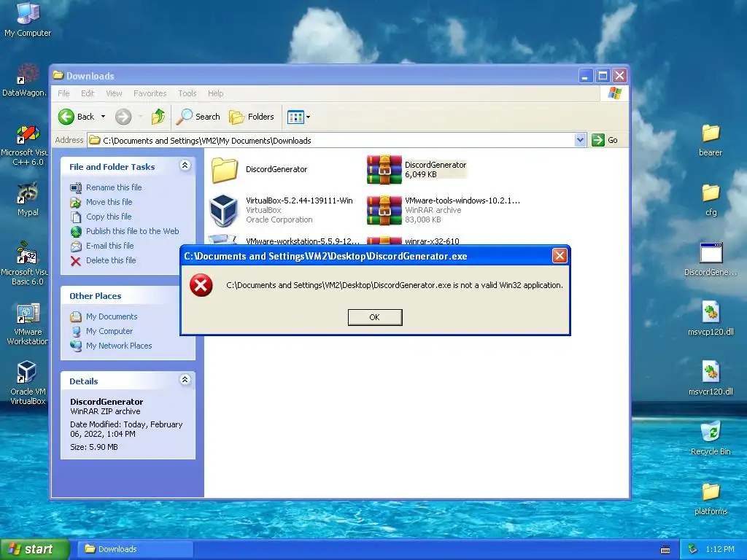Open Microsoft Visual Basic 6.0 shortcut
The image size is (747, 560).
click(x=25, y=265)
